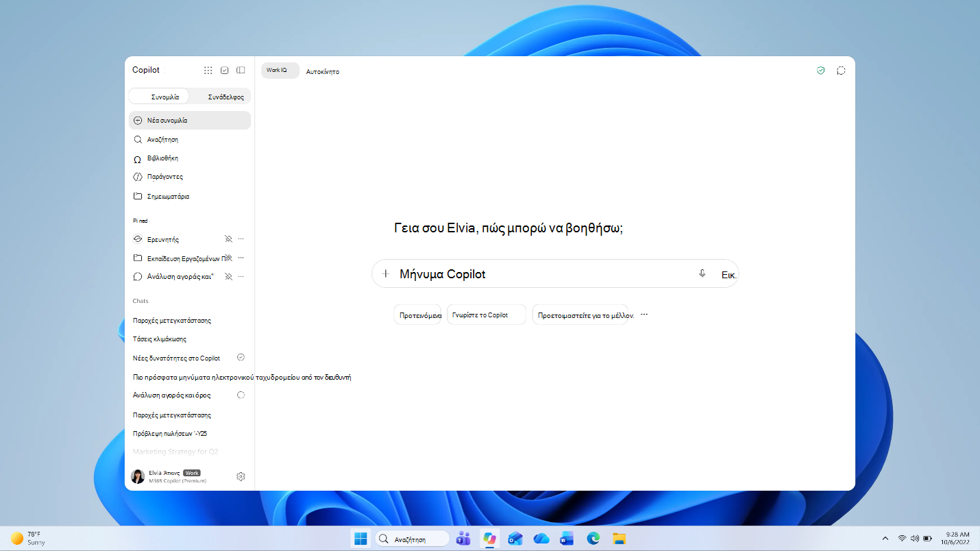Viewport: 980px width, 551px height.
Task: Click the Ερευνητής agent icon
Action: (x=138, y=239)
